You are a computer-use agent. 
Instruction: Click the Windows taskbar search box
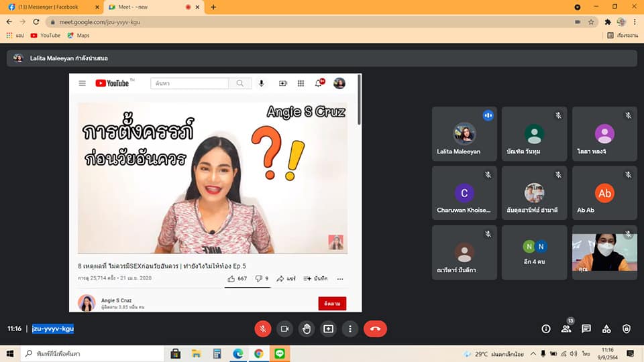(x=93, y=353)
